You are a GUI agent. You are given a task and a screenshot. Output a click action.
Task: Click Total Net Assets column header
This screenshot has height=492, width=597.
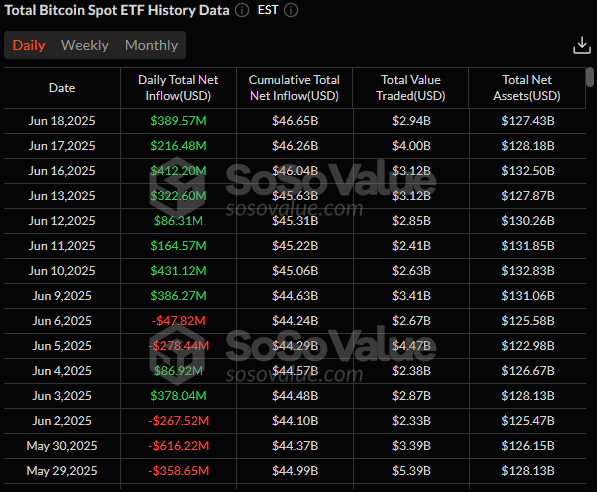point(527,88)
